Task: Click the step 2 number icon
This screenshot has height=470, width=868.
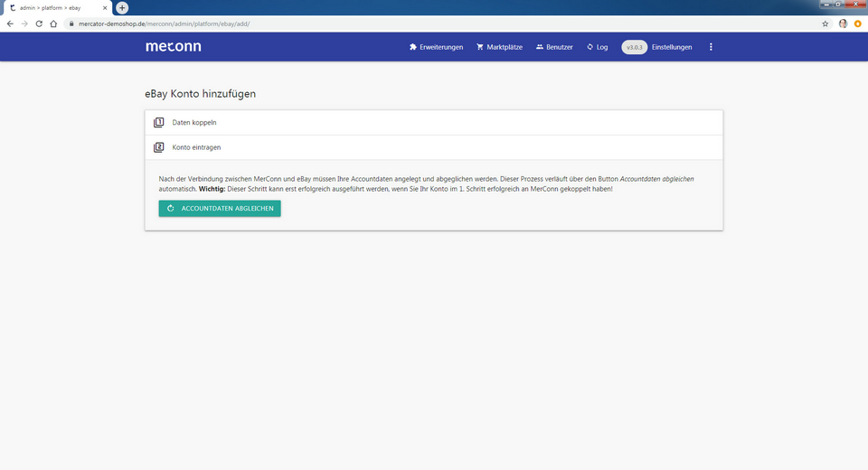Action: pyautogui.click(x=159, y=147)
